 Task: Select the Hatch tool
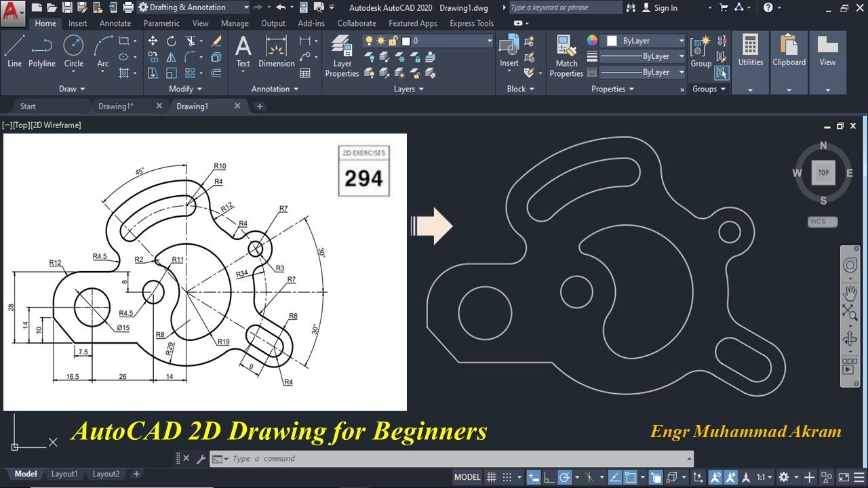[x=124, y=73]
